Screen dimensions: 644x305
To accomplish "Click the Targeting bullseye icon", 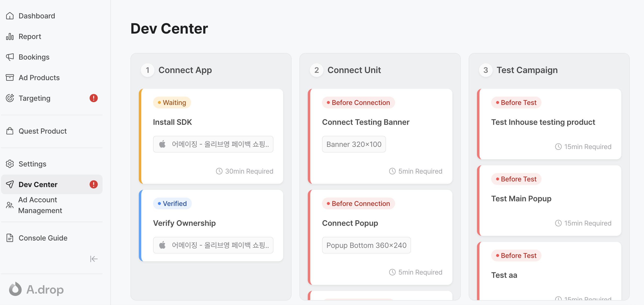I will pos(10,98).
